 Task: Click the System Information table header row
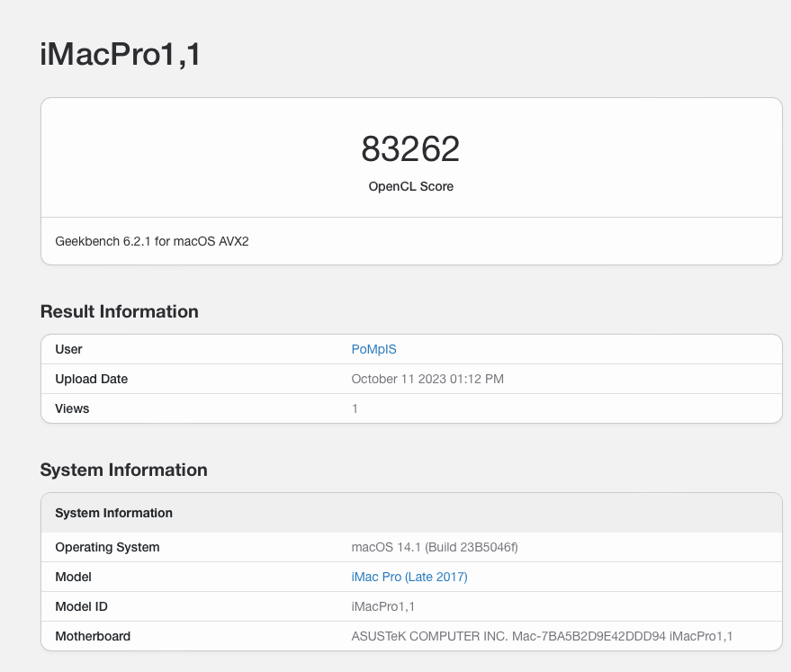(411, 513)
